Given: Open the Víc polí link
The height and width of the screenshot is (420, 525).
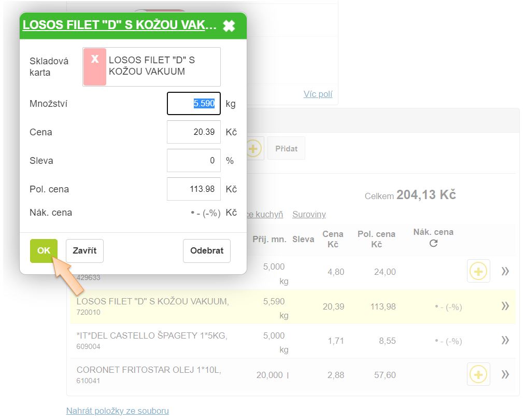Looking at the screenshot, I should (x=318, y=94).
